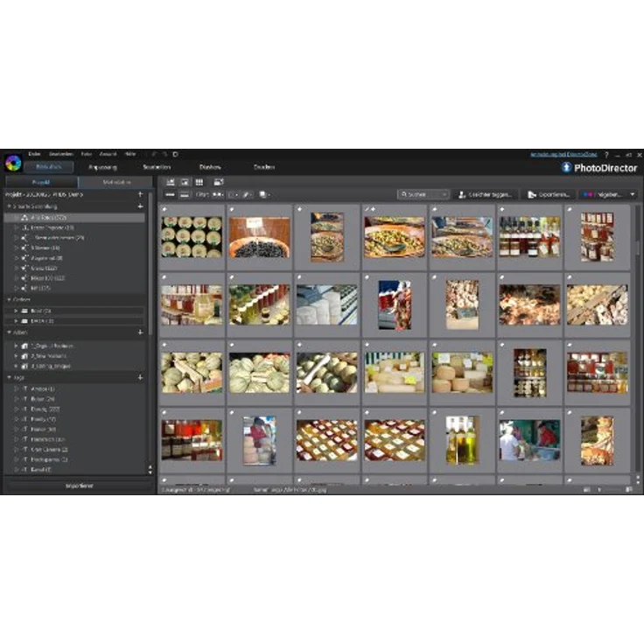This screenshot has width=644, height=644.
Task: Choose the large thumbnail layout icon
Action: click(185, 194)
